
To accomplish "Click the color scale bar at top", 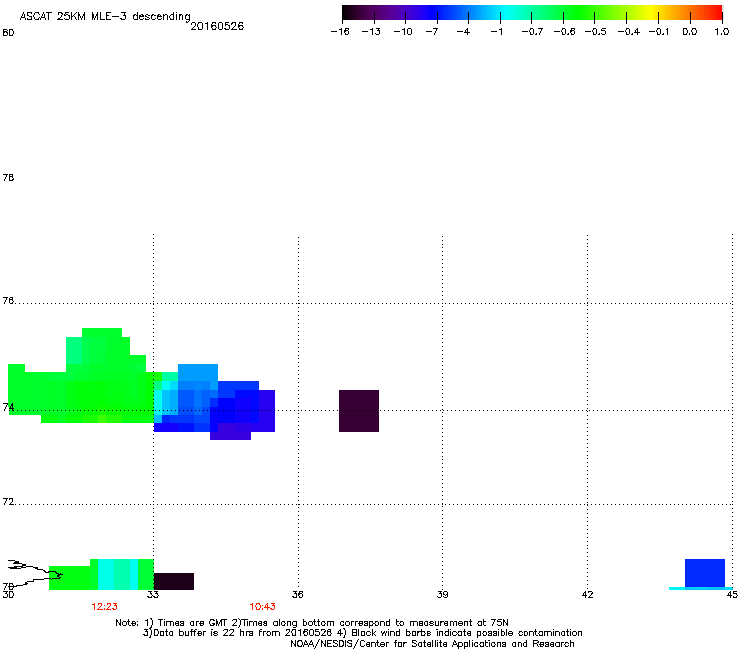I will 532,13.
